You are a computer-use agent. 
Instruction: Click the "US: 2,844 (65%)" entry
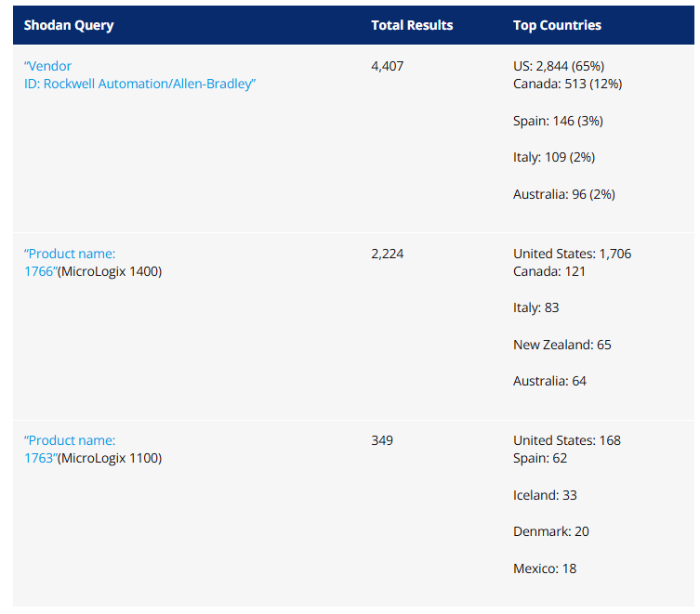(x=559, y=67)
